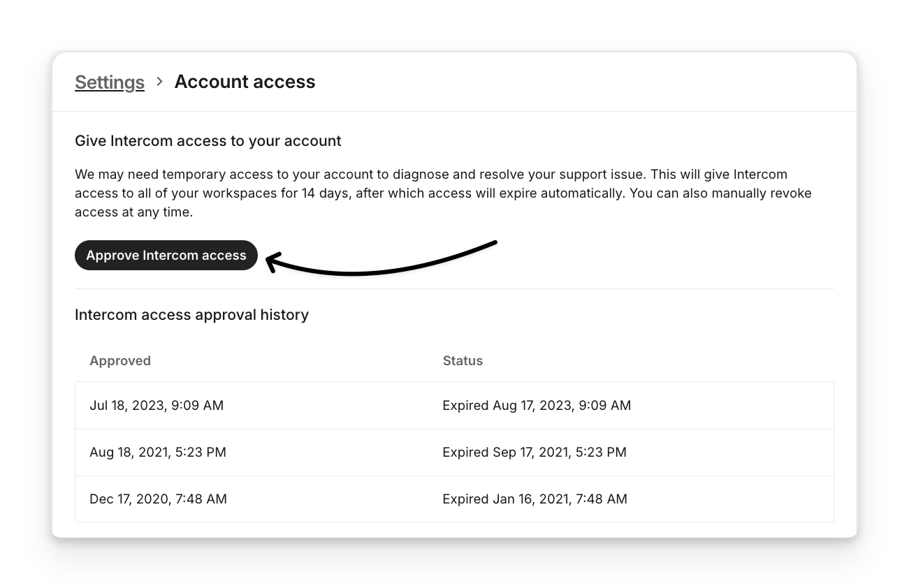The height and width of the screenshot is (588, 909).
Task: Select the Dec 17, 2020, 7:48 AM approval entry
Action: click(158, 499)
